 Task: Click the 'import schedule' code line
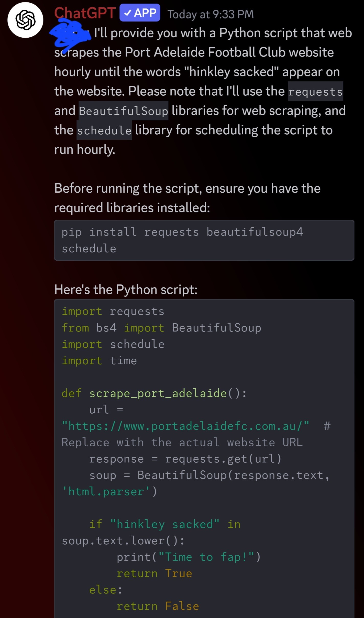coord(113,344)
